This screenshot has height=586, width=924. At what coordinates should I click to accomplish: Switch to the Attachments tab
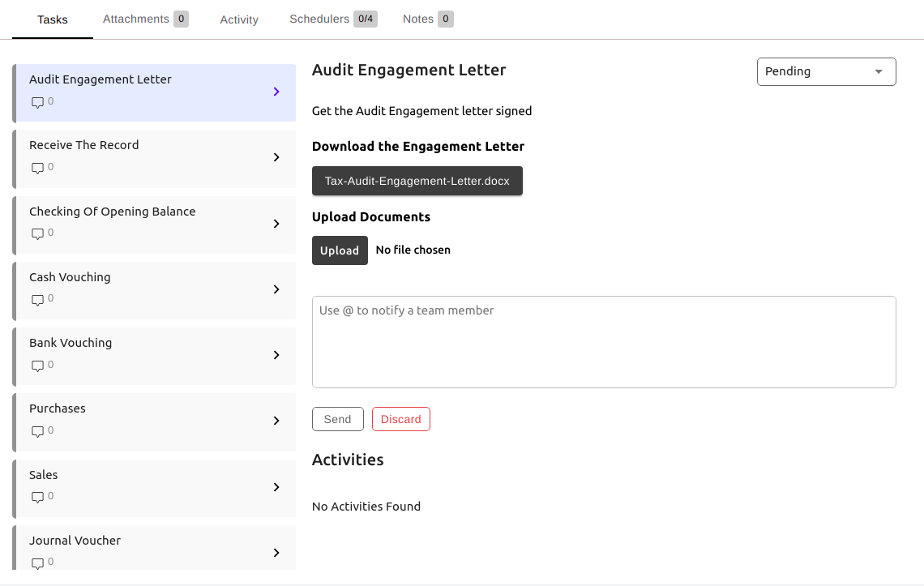tap(145, 19)
